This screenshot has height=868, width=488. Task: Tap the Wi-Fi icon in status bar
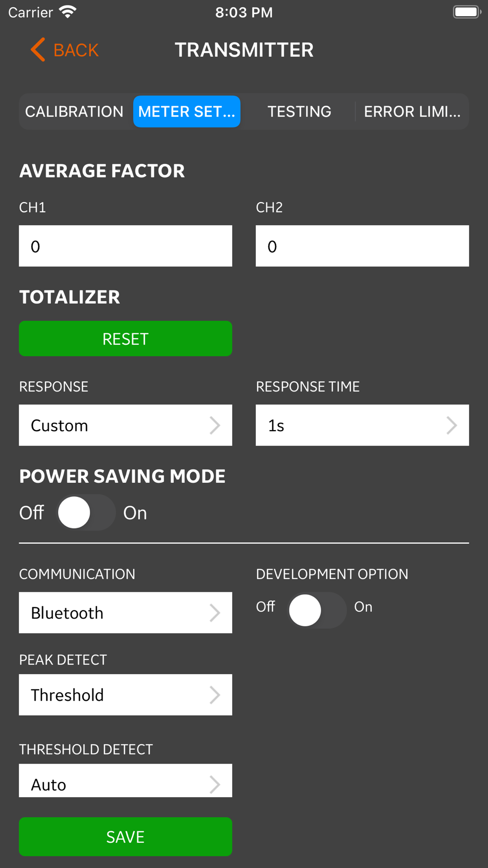point(68,12)
